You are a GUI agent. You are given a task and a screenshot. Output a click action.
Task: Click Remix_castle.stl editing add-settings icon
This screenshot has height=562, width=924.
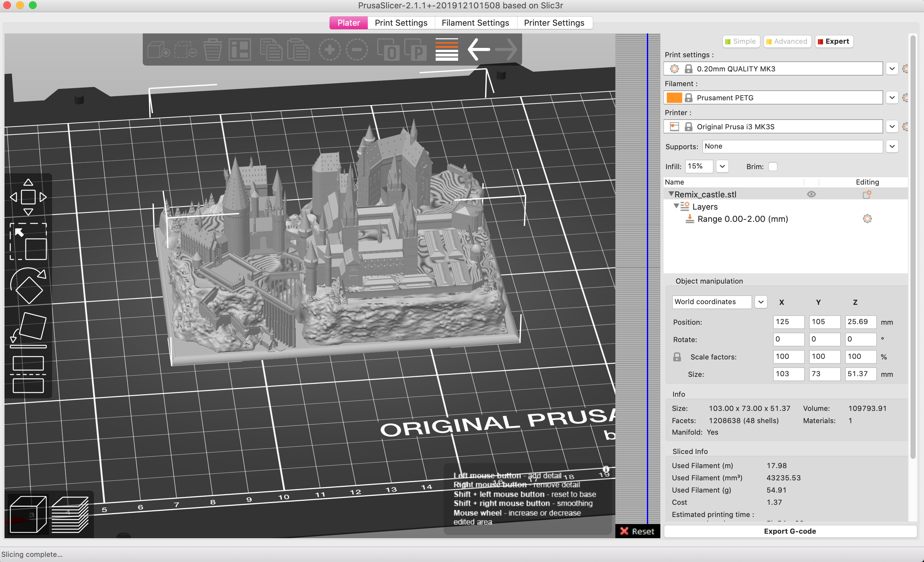click(867, 194)
